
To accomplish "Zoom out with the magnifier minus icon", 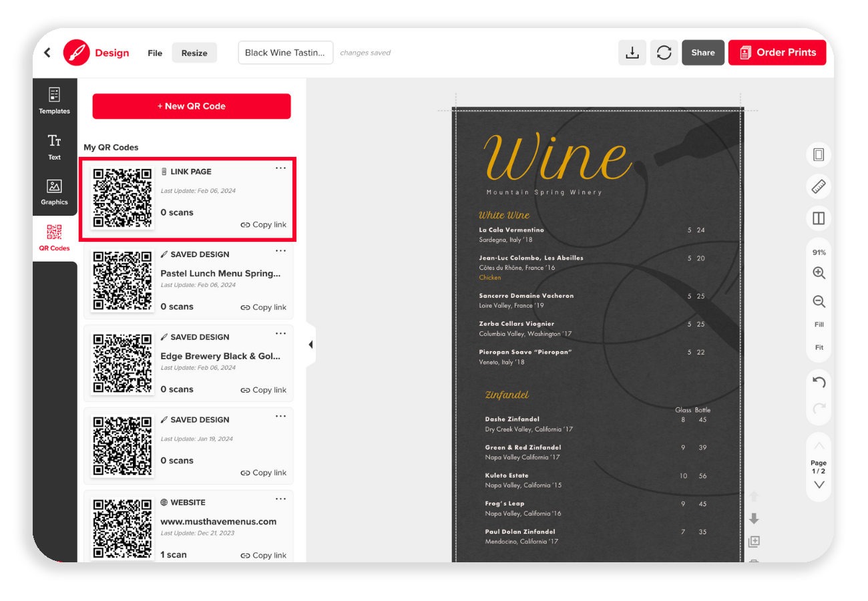I will pyautogui.click(x=819, y=301).
